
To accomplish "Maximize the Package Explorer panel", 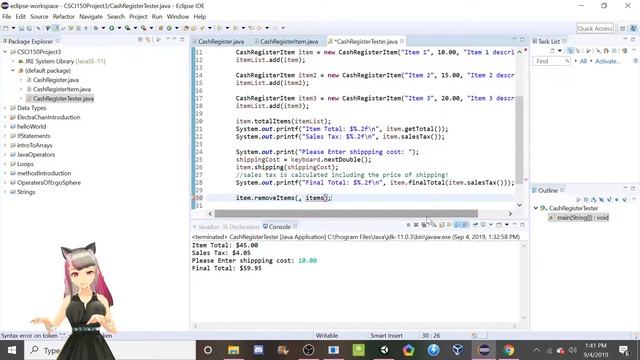I will pyautogui.click(x=182, y=39).
